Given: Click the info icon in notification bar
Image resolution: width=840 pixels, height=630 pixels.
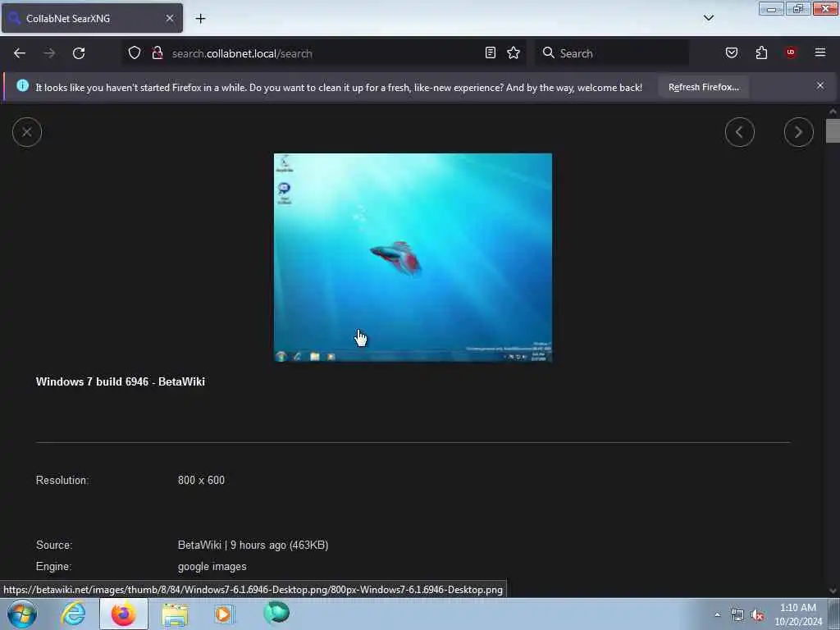Looking at the screenshot, I should 22,85.
